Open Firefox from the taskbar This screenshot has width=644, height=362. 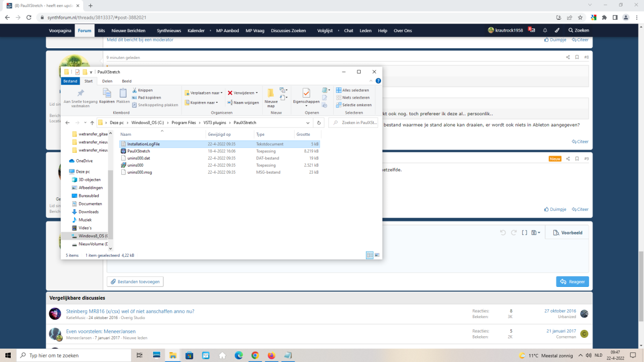click(271, 355)
